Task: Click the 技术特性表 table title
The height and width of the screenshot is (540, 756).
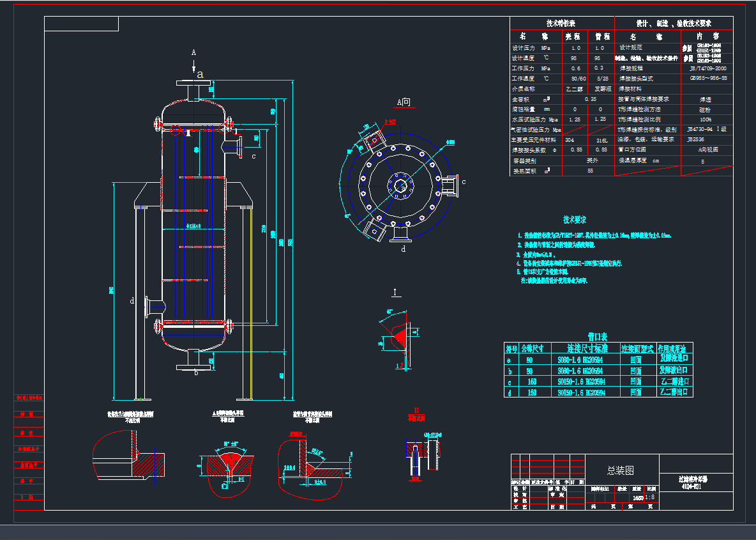Action: coord(561,23)
